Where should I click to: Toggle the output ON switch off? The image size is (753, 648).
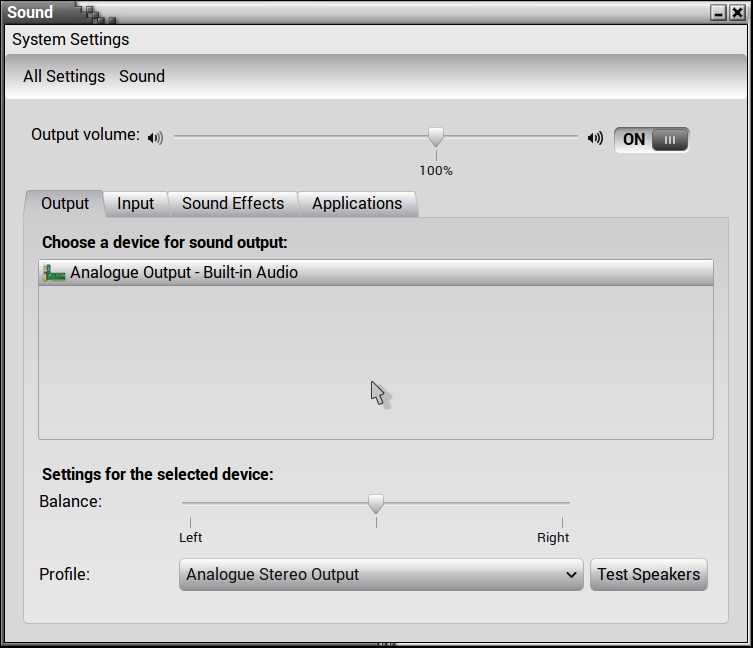(x=651, y=139)
